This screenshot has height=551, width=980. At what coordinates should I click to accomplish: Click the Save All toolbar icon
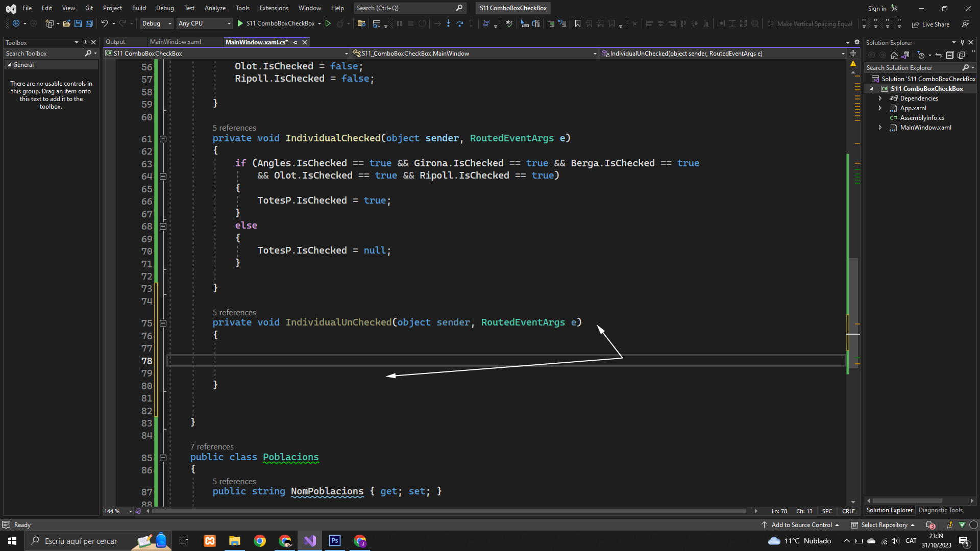coord(89,23)
